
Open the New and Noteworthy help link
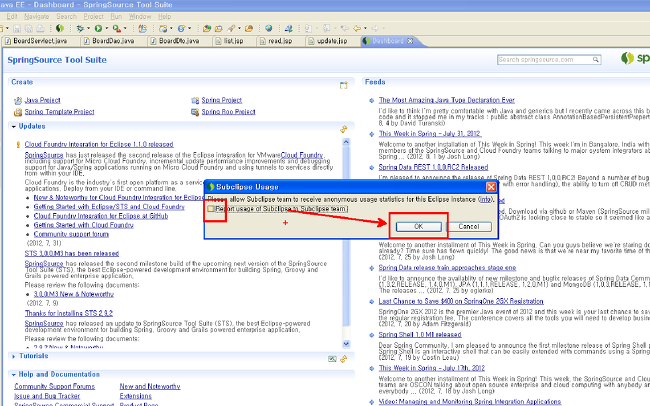[150, 387]
